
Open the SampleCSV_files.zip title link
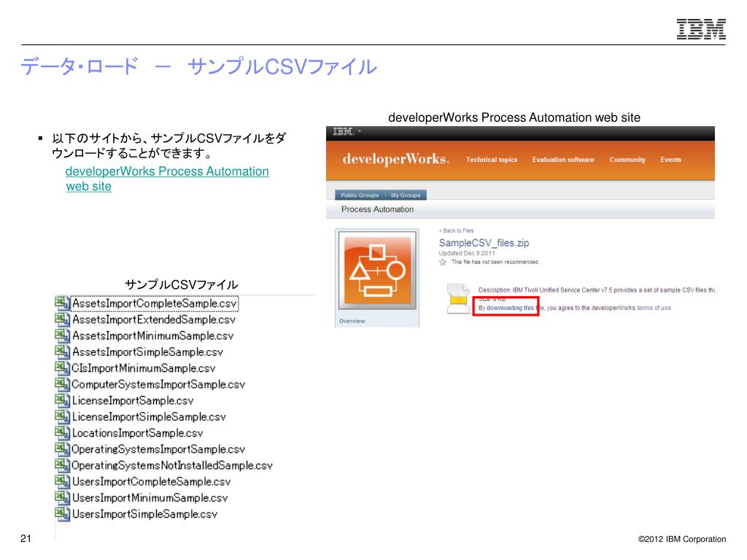tap(484, 243)
